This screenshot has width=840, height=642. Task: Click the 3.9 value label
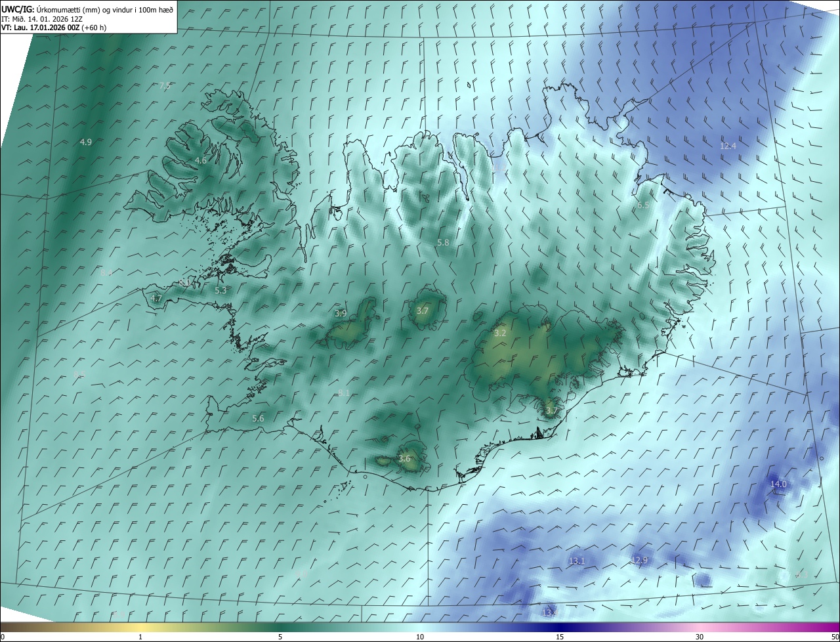point(341,313)
